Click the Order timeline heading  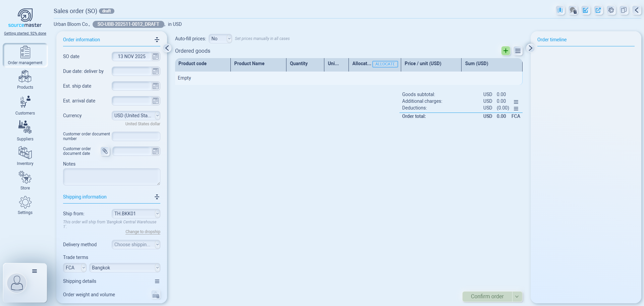pos(552,40)
